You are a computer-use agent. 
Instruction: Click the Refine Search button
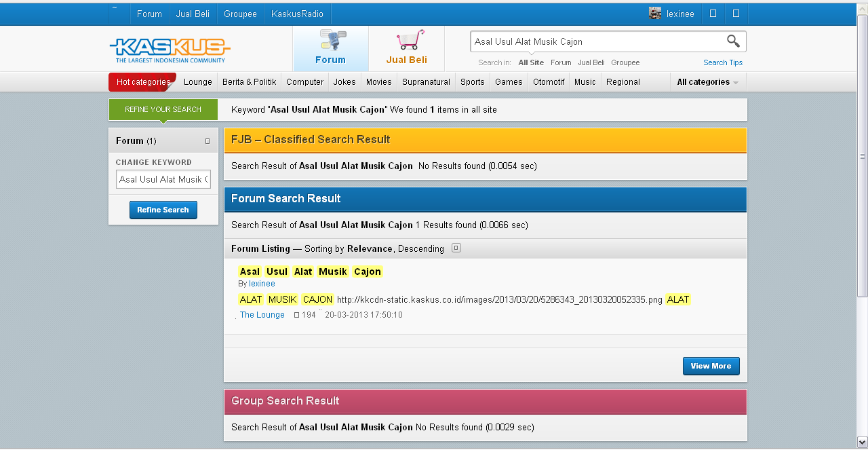(163, 210)
